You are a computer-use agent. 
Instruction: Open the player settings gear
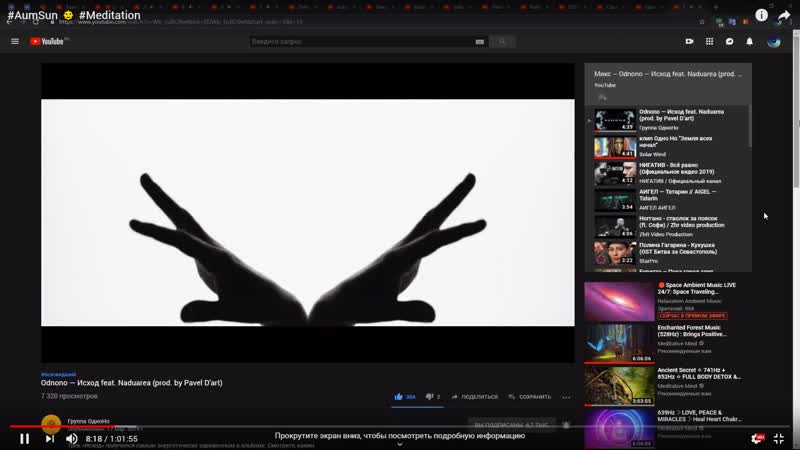(x=758, y=439)
